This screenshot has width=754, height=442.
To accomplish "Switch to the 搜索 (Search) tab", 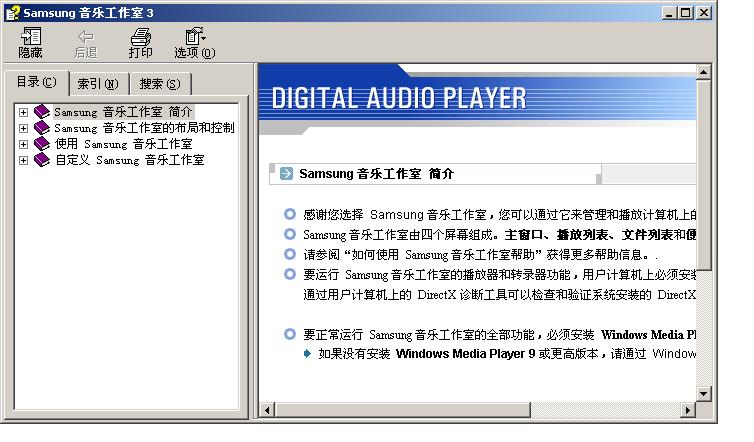I will (160, 84).
